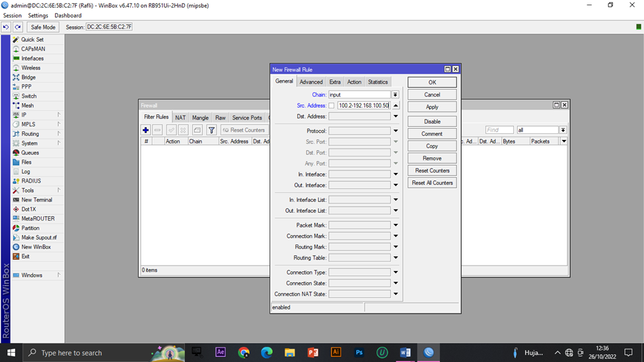
Task: Open Dashboard menu
Action: [68, 16]
